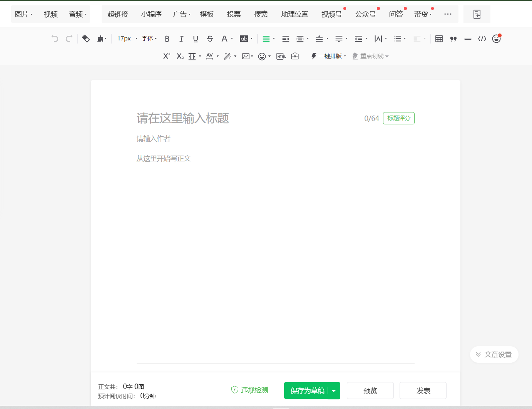This screenshot has height=409, width=532.
Task: Click the right-align text icon
Action: 286,39
